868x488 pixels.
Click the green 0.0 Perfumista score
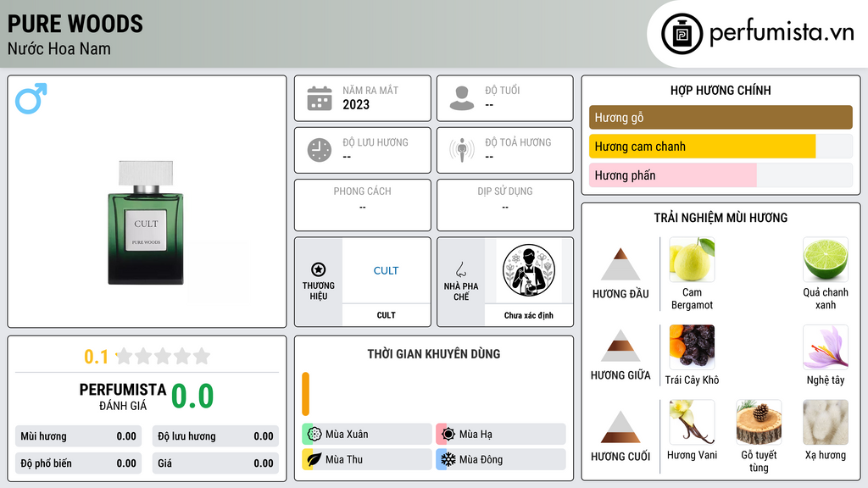pos(192,396)
